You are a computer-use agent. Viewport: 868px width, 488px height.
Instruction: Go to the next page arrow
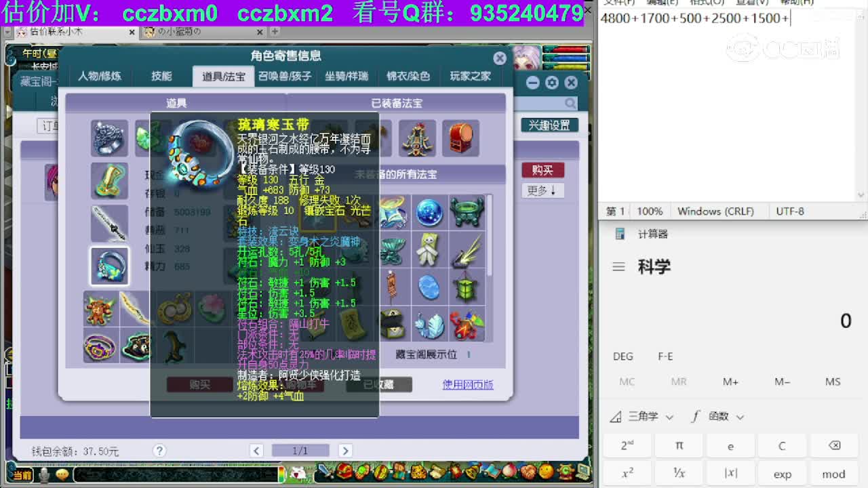[345, 451]
